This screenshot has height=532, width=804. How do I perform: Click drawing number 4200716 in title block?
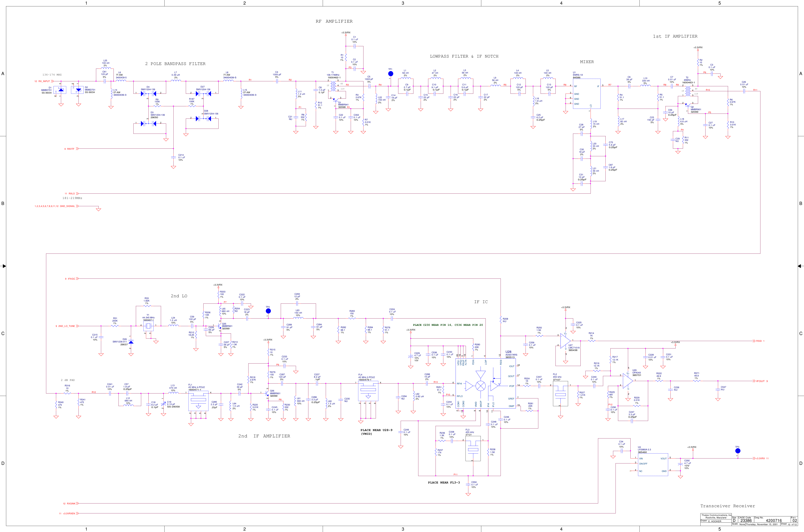coord(774,520)
